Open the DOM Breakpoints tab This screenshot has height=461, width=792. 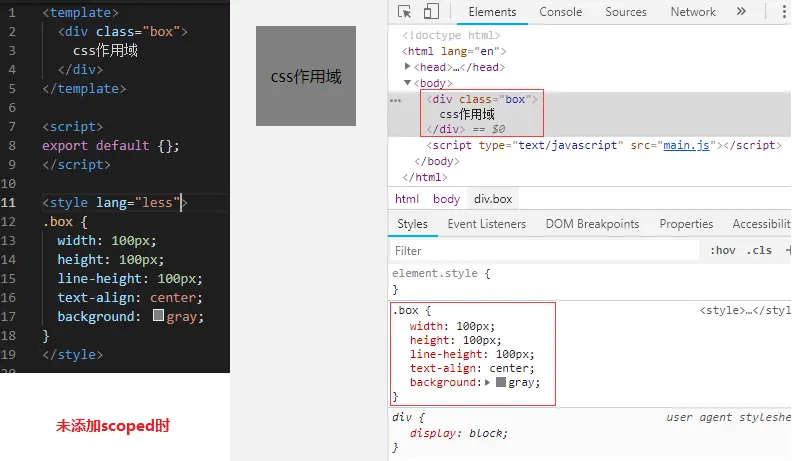pyautogui.click(x=592, y=224)
